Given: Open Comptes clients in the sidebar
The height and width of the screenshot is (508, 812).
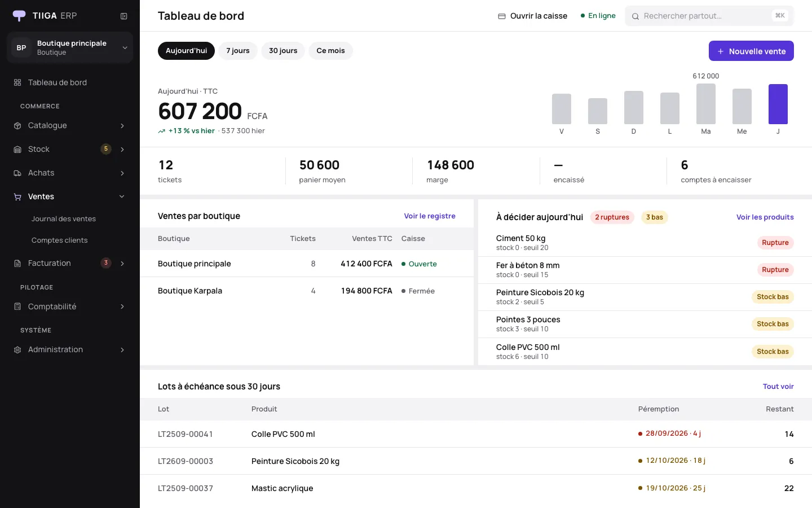Looking at the screenshot, I should click(x=60, y=240).
